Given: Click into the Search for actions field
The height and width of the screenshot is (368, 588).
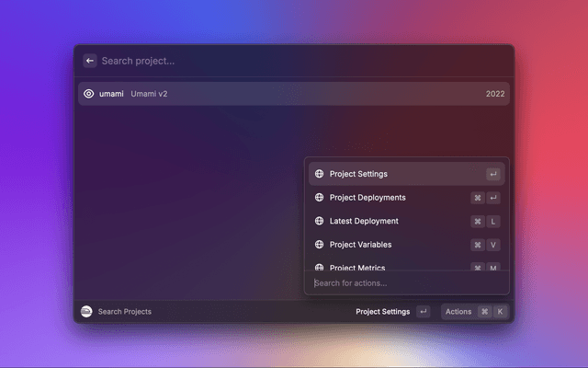Looking at the screenshot, I should pyautogui.click(x=404, y=282).
